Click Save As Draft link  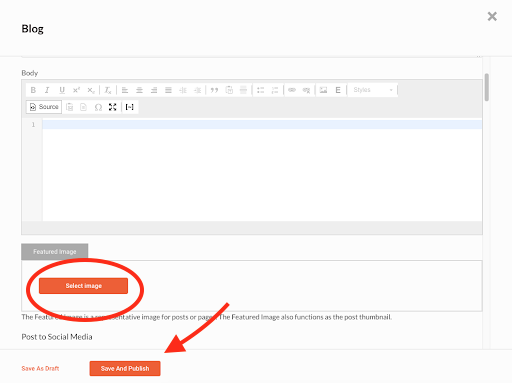pos(40,368)
